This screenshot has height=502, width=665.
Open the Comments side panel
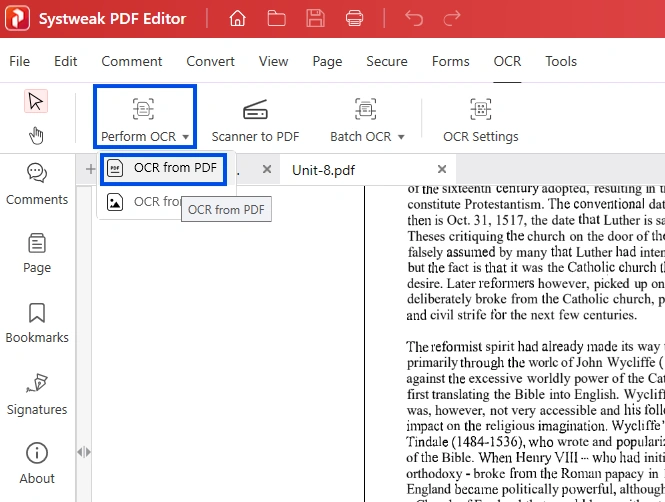(37, 184)
